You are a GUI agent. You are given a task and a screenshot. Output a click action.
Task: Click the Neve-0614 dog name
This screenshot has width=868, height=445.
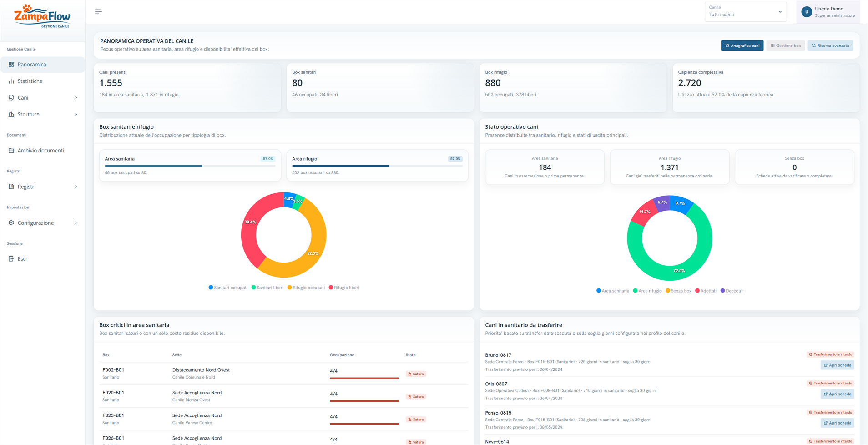497,442
